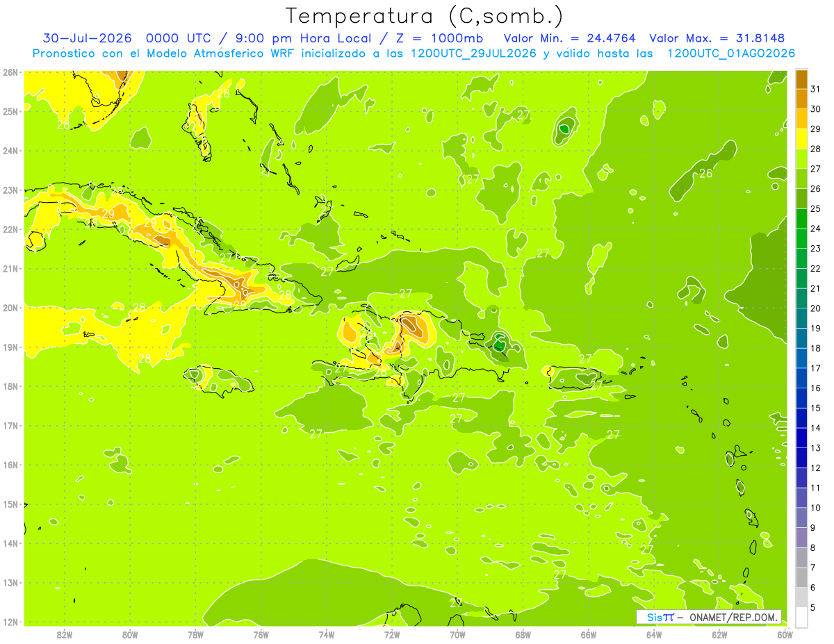The image size is (834, 644).
Task: Click the 15N latitude axis label
Action: [x=10, y=504]
